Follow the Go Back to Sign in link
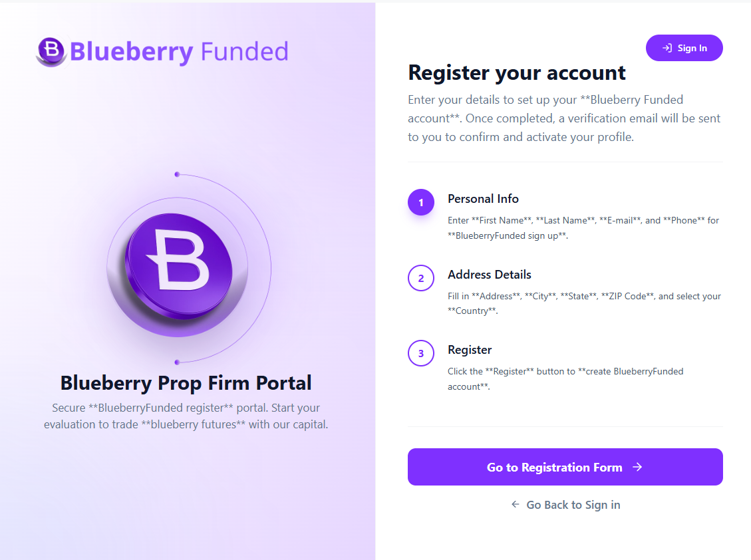This screenshot has height=560, width=751. coord(573,504)
